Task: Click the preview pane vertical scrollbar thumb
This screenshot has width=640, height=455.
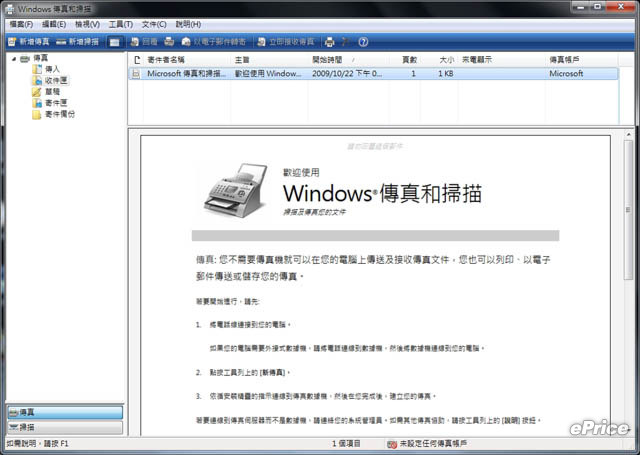Action: (628, 210)
